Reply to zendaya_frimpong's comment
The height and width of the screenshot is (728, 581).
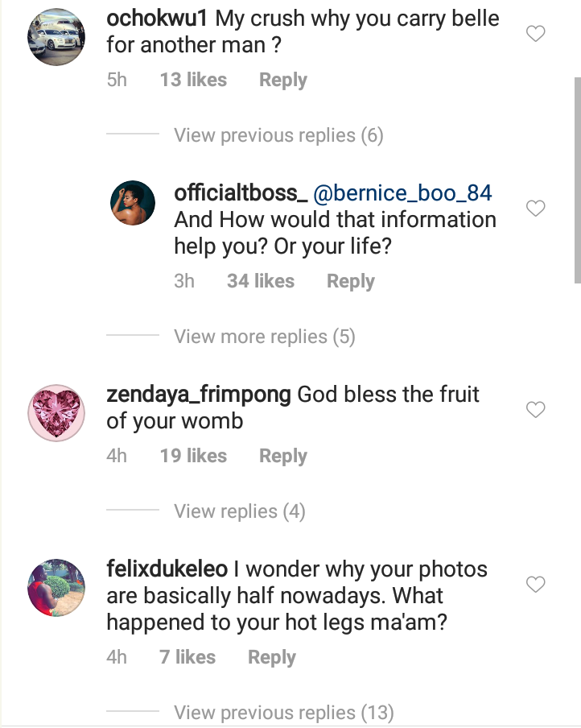click(x=282, y=457)
